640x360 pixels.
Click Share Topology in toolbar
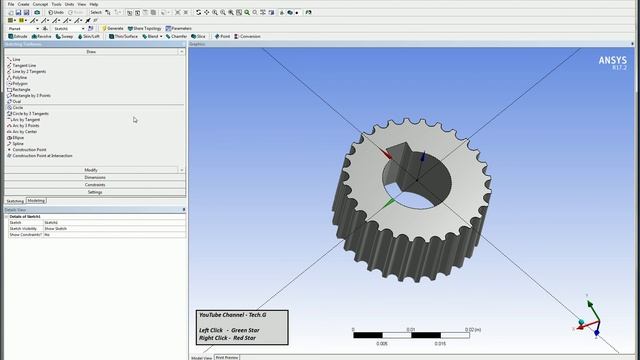point(144,29)
